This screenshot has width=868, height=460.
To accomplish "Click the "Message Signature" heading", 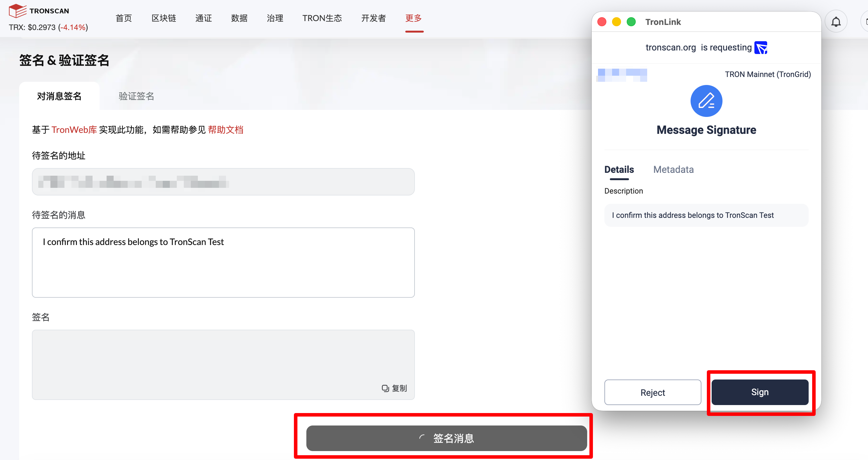I will [x=706, y=130].
